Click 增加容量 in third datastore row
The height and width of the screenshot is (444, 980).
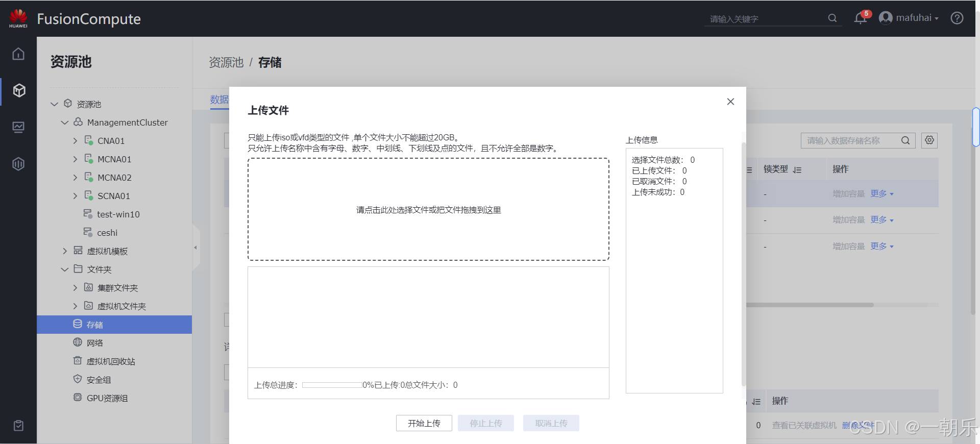[849, 246]
